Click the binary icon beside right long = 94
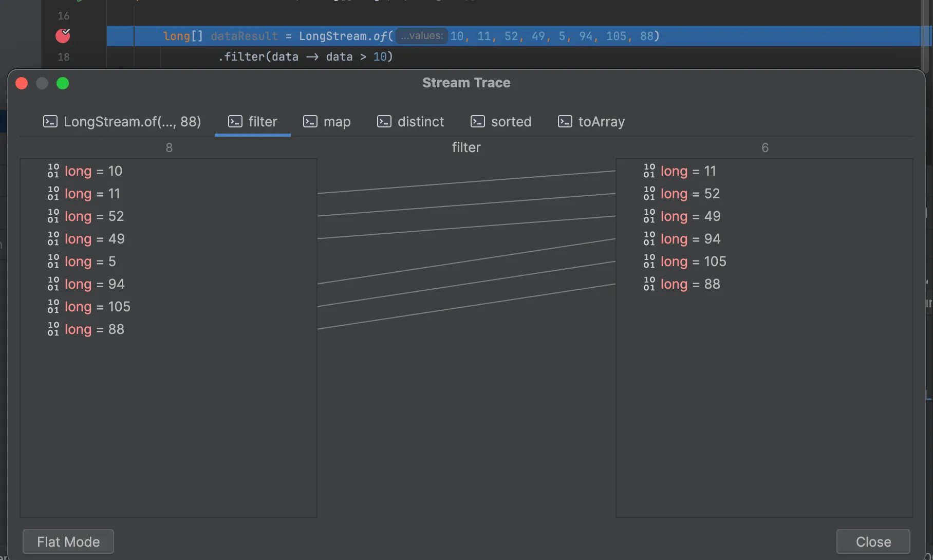The height and width of the screenshot is (560, 933). pos(649,239)
